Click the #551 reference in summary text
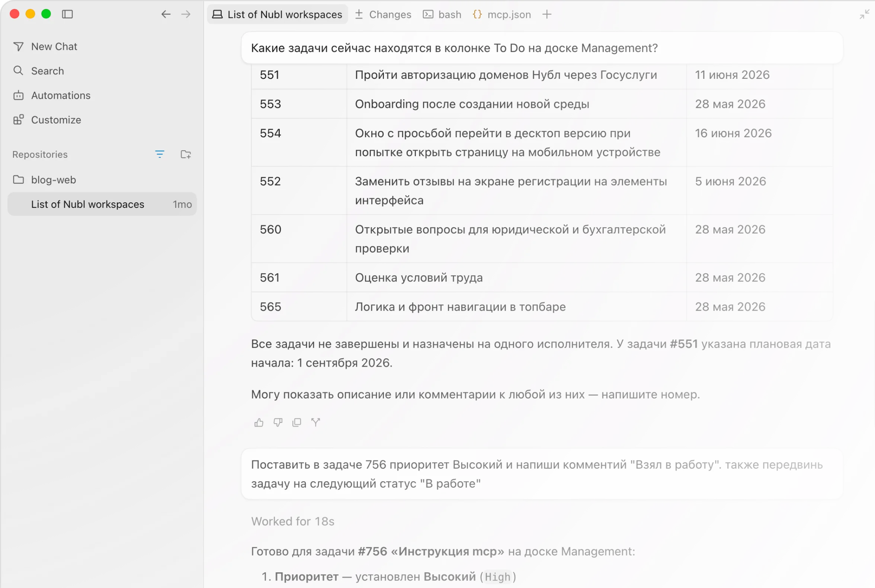Screen dimensions: 875x588 click(684, 344)
